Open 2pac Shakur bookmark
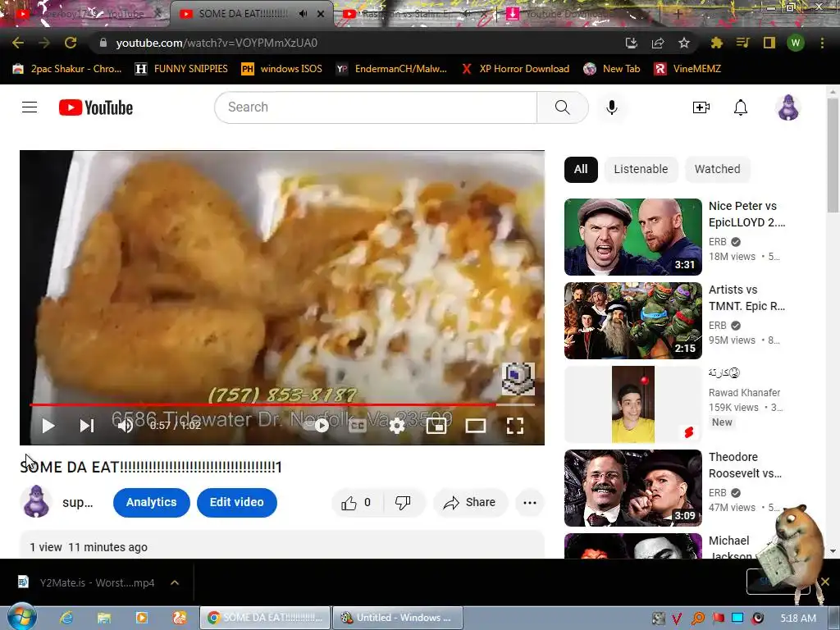The image size is (840, 630). (67, 69)
